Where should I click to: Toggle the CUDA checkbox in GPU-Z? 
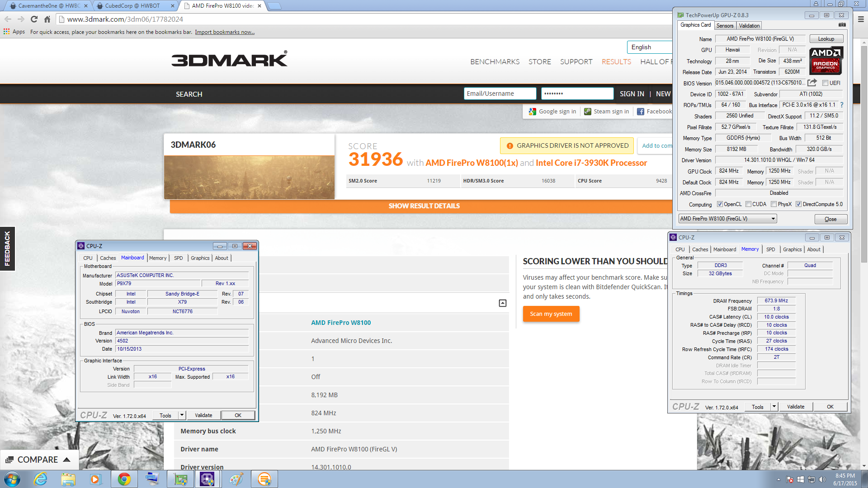(748, 204)
